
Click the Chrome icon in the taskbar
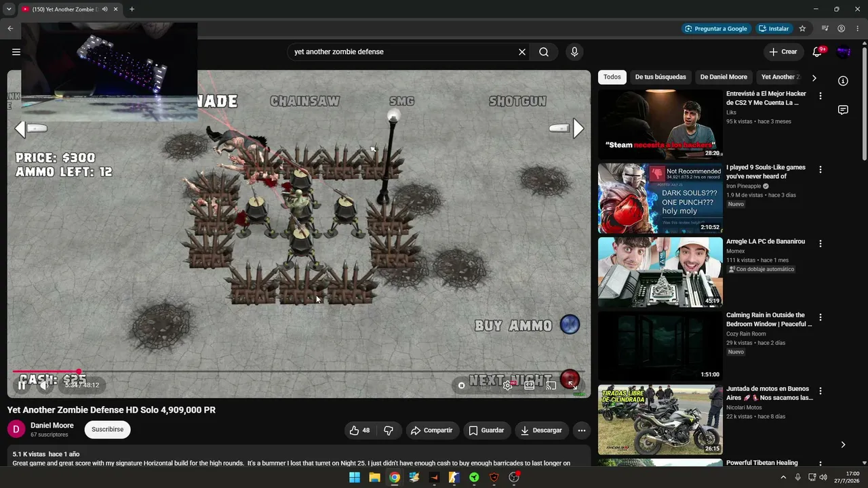[395, 477]
